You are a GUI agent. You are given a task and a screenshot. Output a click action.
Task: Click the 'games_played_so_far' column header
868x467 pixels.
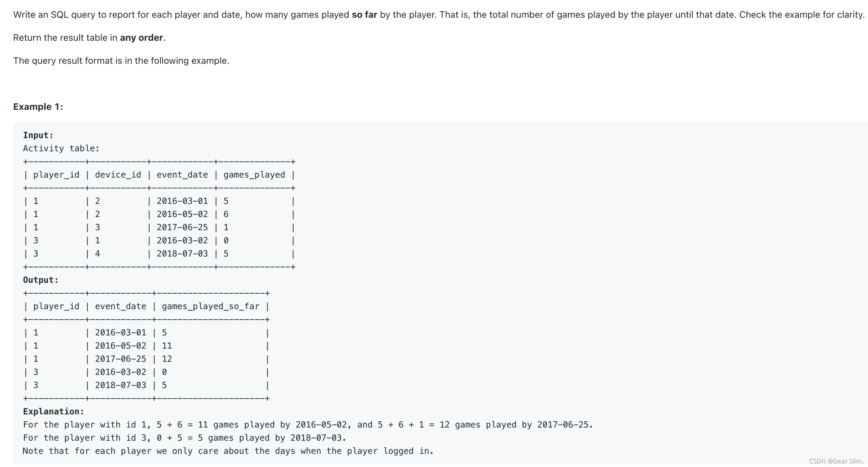(211, 307)
